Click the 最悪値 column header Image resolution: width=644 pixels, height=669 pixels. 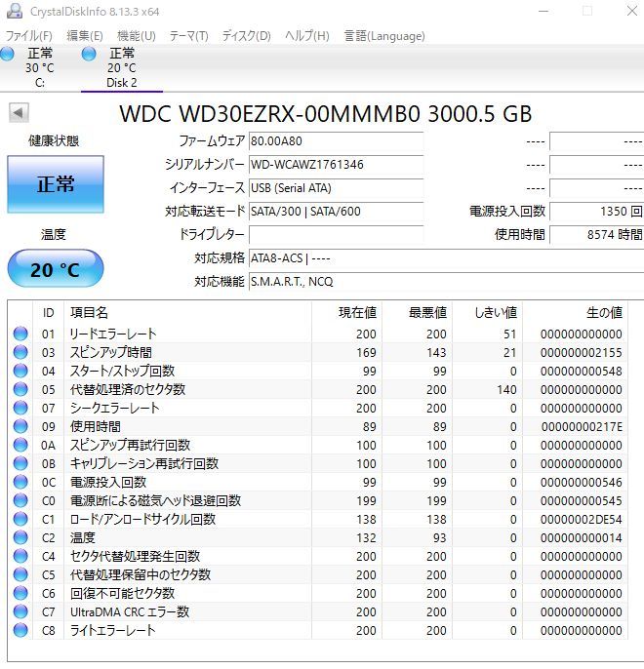pyautogui.click(x=417, y=313)
